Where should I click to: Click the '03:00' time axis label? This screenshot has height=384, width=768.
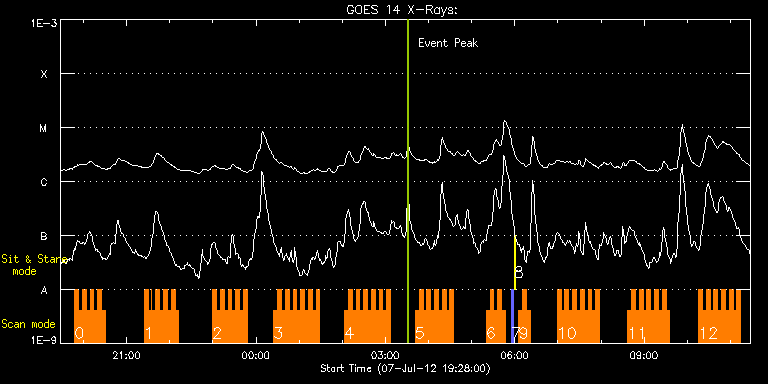point(385,355)
